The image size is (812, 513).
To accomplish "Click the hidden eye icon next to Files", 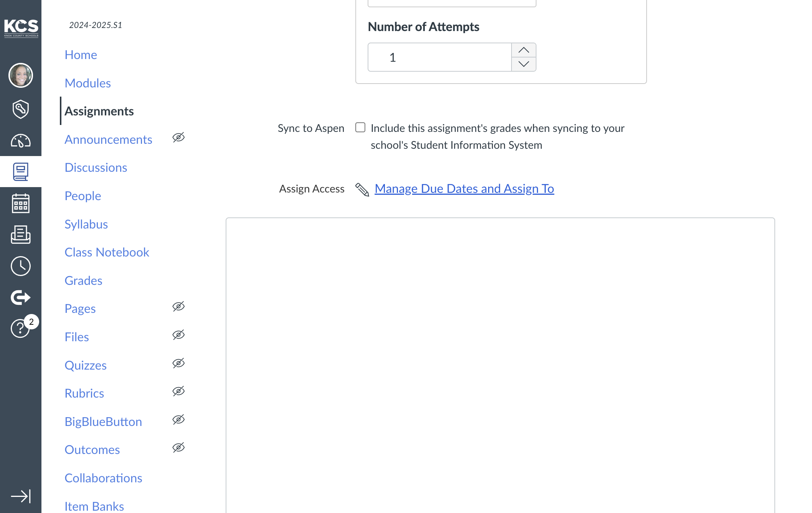I will 178,335.
